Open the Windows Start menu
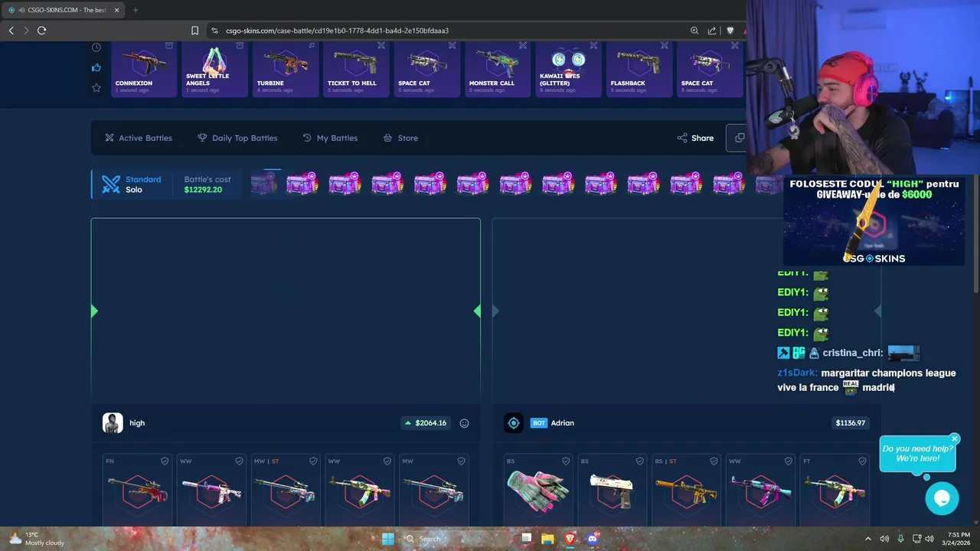Screen dimensions: 980x551 pyautogui.click(x=388, y=539)
